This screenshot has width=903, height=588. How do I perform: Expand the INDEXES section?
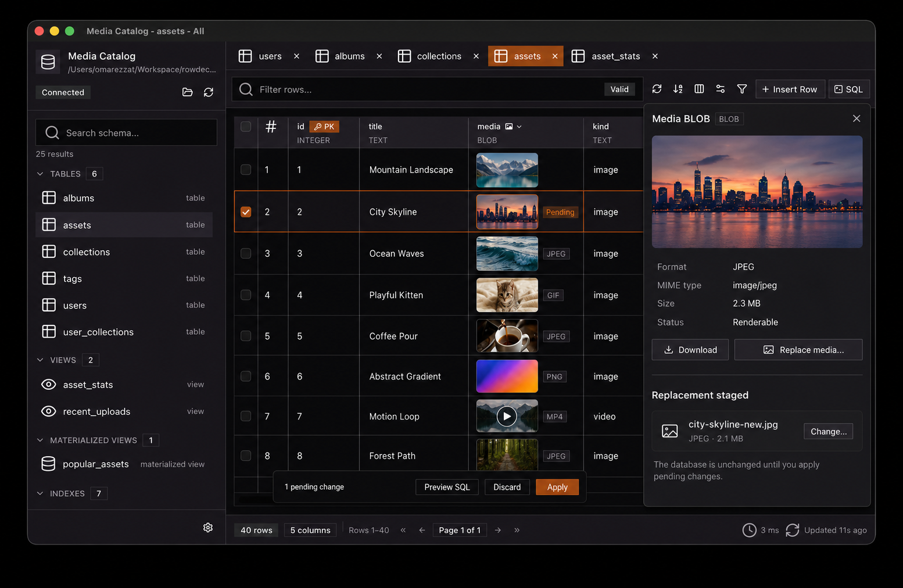pos(40,493)
